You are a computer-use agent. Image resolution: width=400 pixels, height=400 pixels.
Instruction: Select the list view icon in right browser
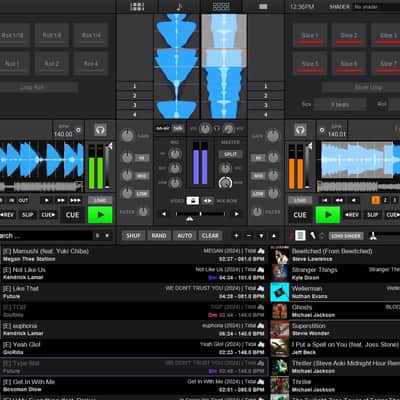click(300, 235)
